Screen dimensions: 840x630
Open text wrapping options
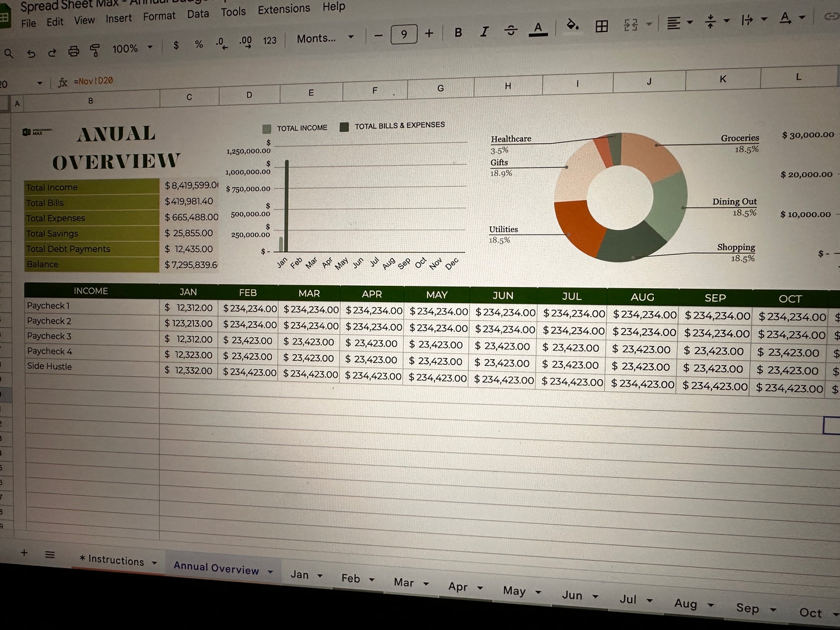tap(754, 20)
